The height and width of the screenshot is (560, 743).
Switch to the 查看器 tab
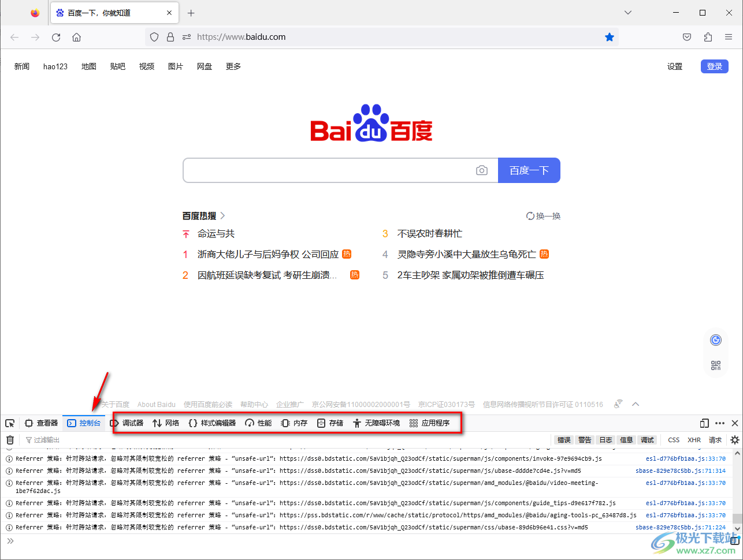[42, 423]
